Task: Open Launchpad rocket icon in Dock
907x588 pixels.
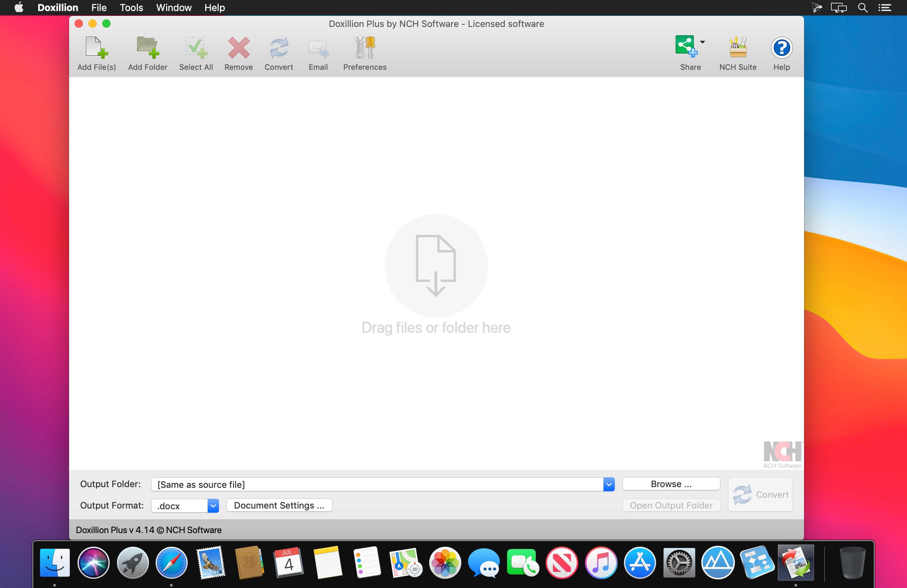Action: tap(133, 562)
